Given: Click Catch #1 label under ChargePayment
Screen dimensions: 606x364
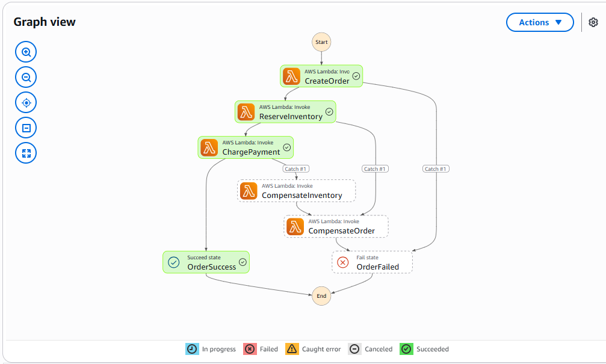Looking at the screenshot, I should 296,169.
